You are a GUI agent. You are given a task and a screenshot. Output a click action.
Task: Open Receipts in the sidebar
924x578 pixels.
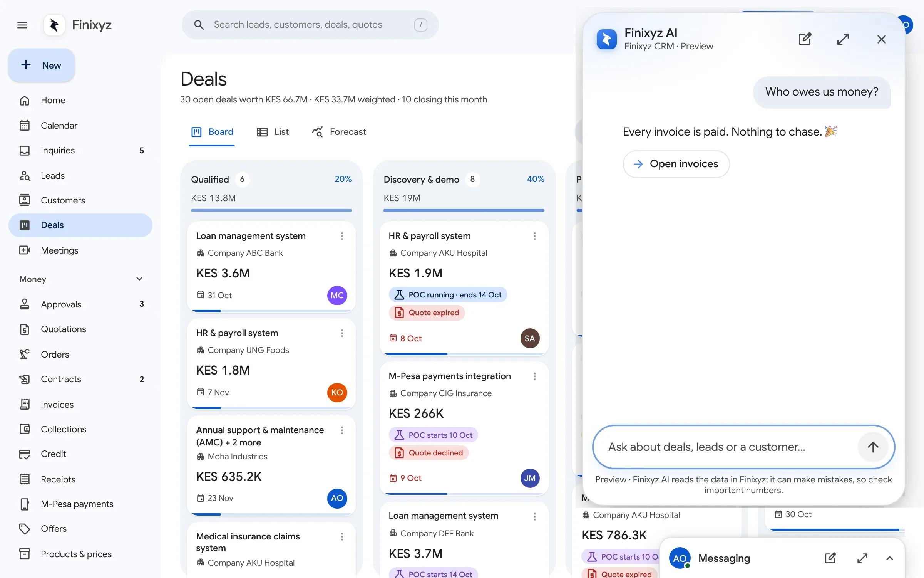[x=80, y=479]
